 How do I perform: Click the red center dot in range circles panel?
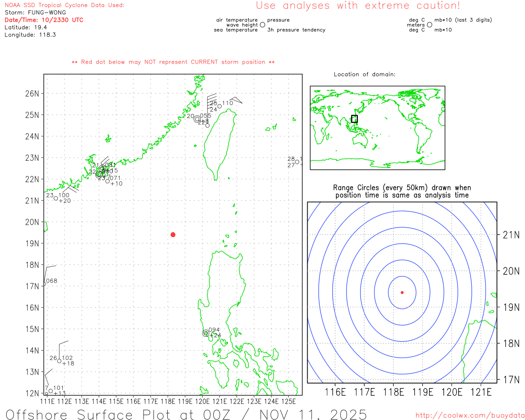tap(402, 292)
